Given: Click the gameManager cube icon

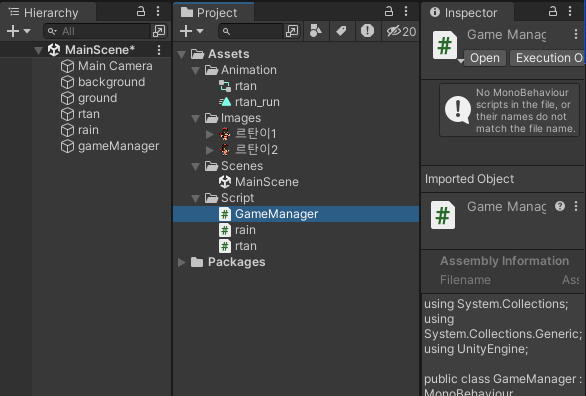Looking at the screenshot, I should [x=67, y=146].
